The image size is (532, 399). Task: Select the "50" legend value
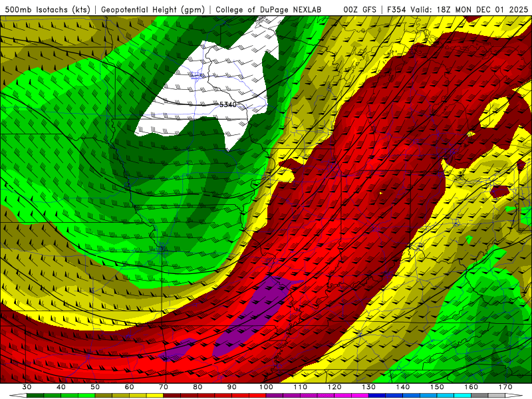point(95,387)
